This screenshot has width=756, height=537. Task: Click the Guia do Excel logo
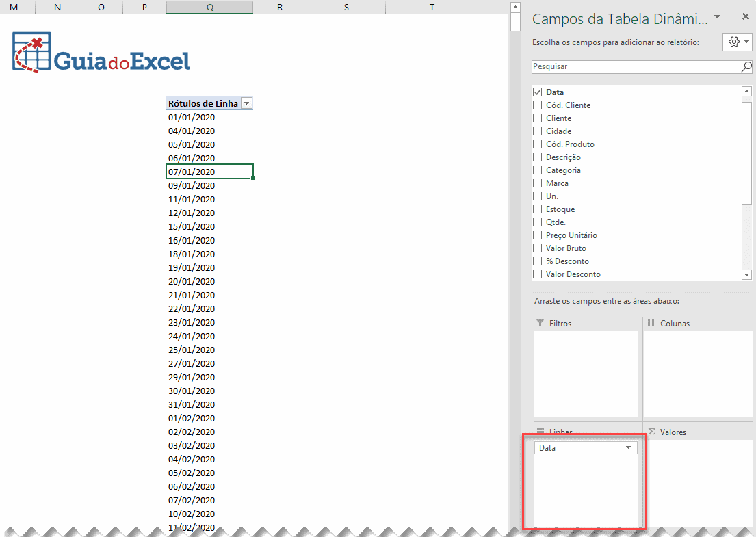coord(101,52)
